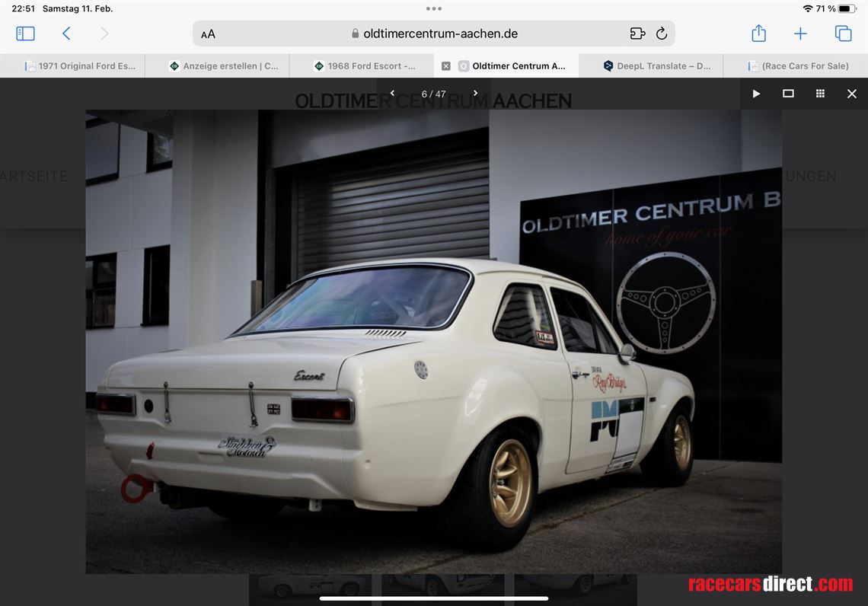Image resolution: width=868 pixels, height=606 pixels.
Task: Advance to next gallery image
Action: coord(475,94)
